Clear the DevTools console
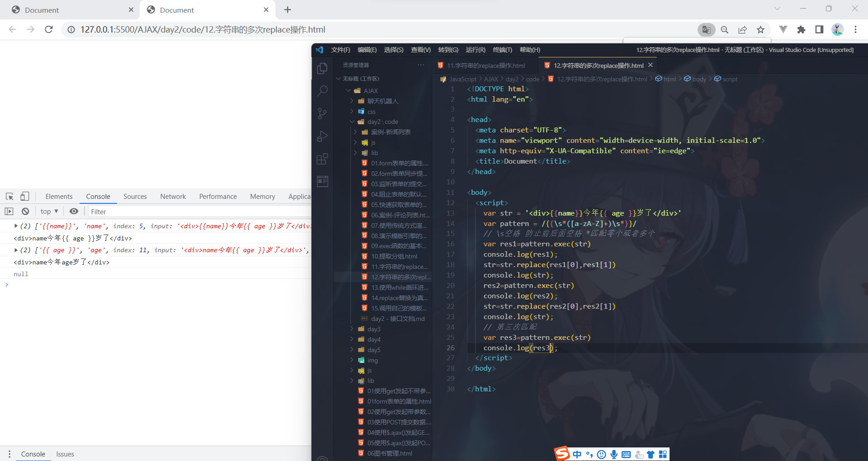 (x=25, y=211)
